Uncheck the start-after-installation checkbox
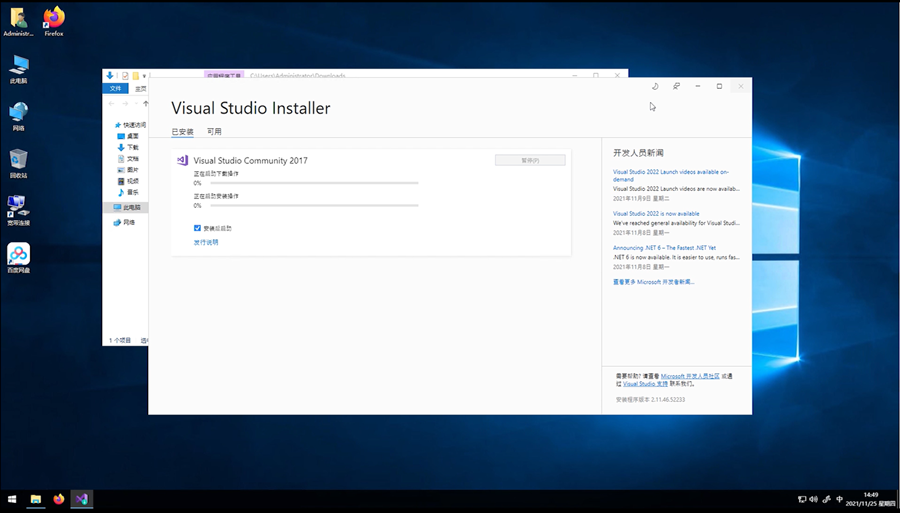 [x=197, y=228]
